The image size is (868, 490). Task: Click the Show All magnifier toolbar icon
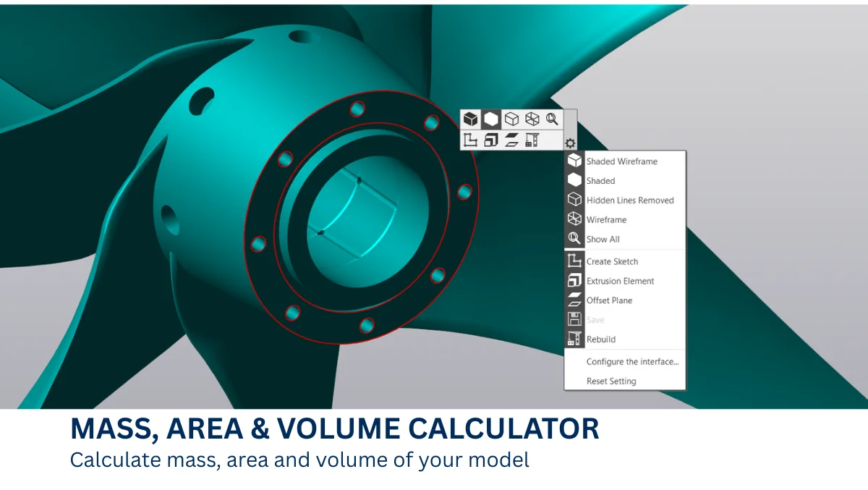(x=552, y=119)
